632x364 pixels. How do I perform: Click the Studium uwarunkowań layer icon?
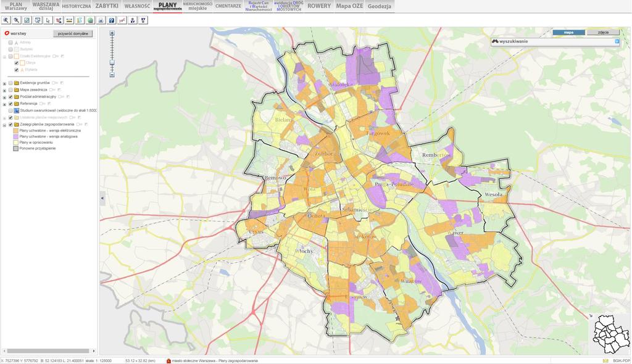click(x=17, y=110)
